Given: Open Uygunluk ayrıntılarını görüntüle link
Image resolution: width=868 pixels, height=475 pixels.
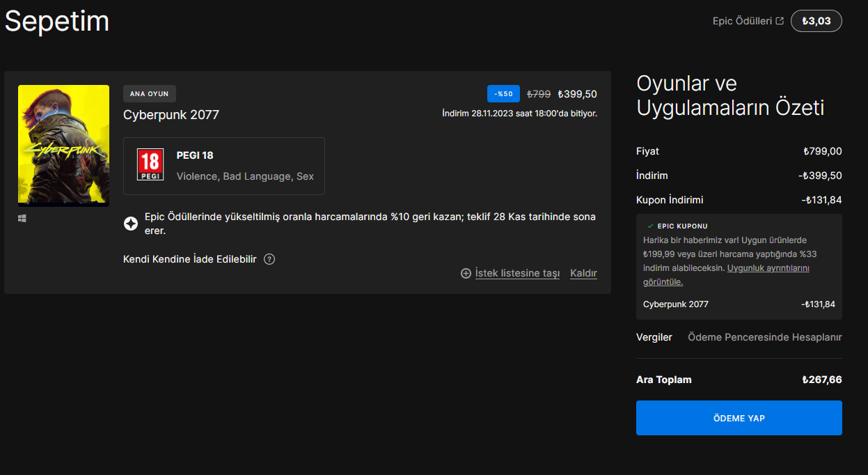Looking at the screenshot, I should point(726,275).
